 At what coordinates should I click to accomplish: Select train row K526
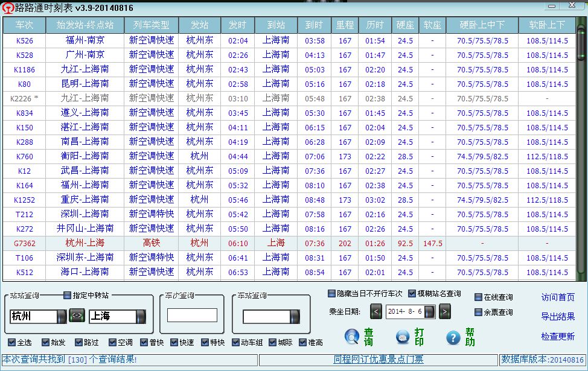289,40
